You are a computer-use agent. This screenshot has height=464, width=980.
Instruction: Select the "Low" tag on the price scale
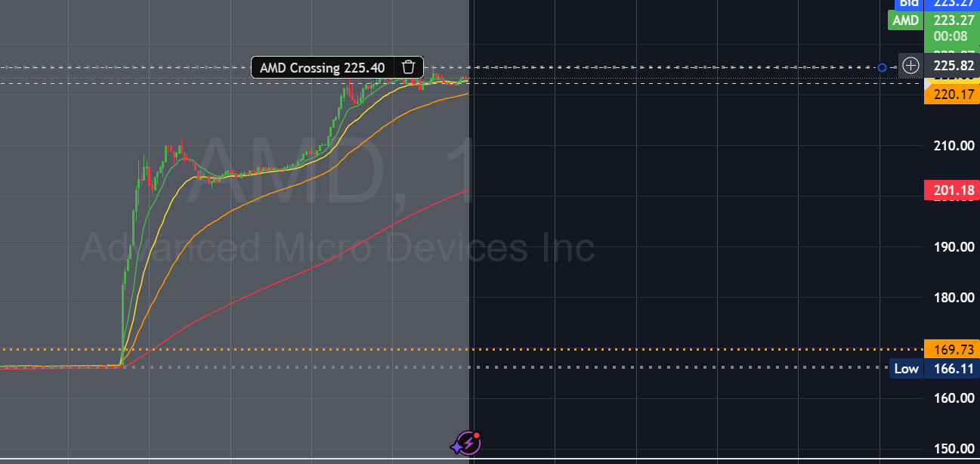pos(906,369)
